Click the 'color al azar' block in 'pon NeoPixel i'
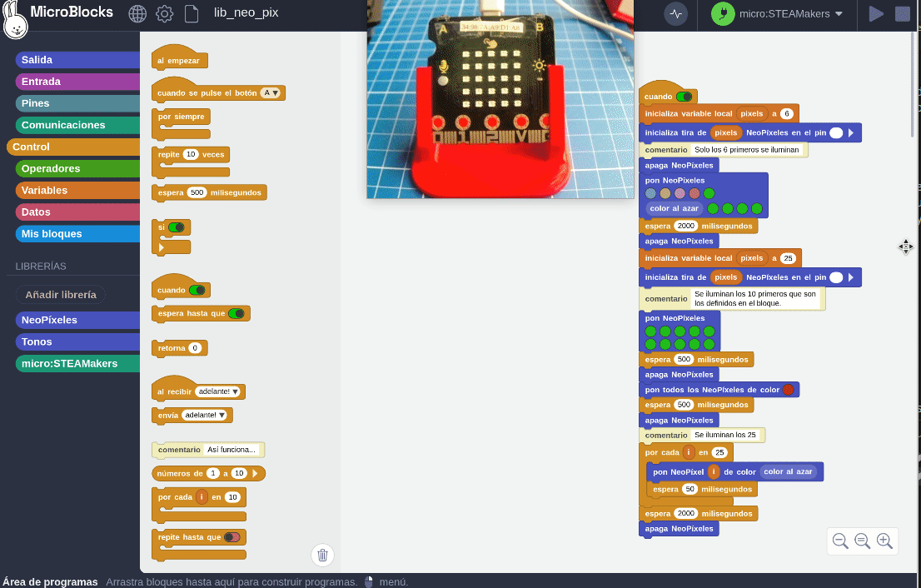This screenshot has height=588, width=921. click(x=788, y=471)
